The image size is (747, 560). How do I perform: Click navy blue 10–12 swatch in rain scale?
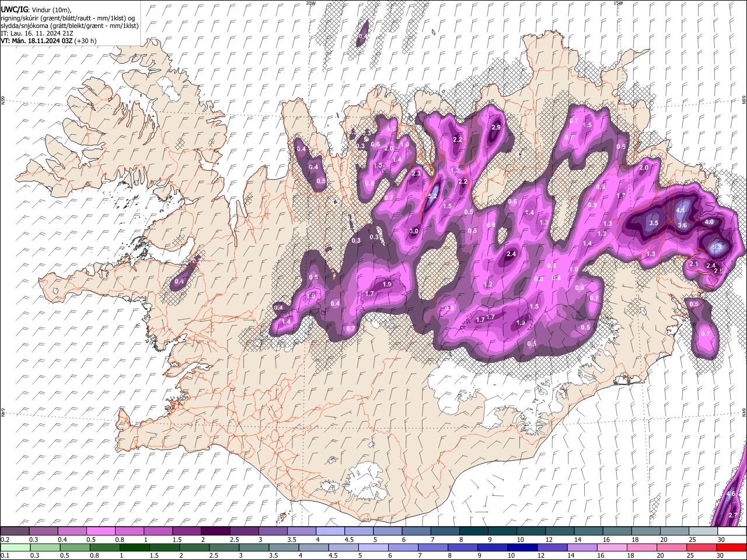tap(522, 547)
